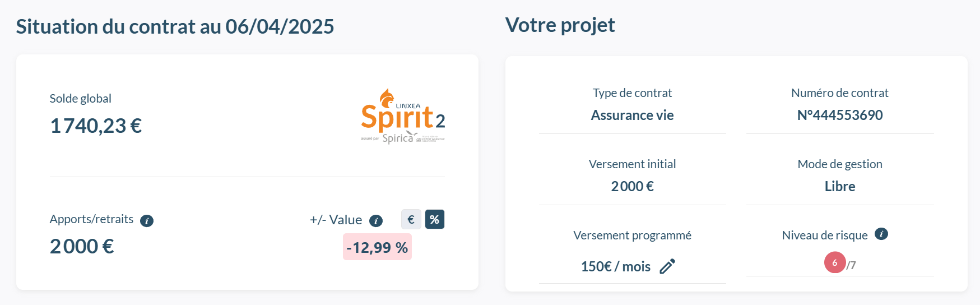
Task: Click the Versement initial 2 000 € value
Action: tap(632, 186)
